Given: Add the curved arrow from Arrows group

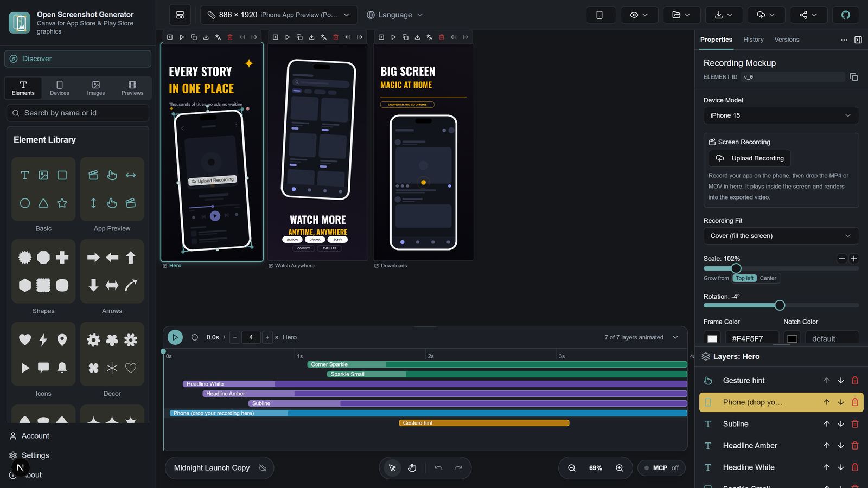Looking at the screenshot, I should (131, 285).
